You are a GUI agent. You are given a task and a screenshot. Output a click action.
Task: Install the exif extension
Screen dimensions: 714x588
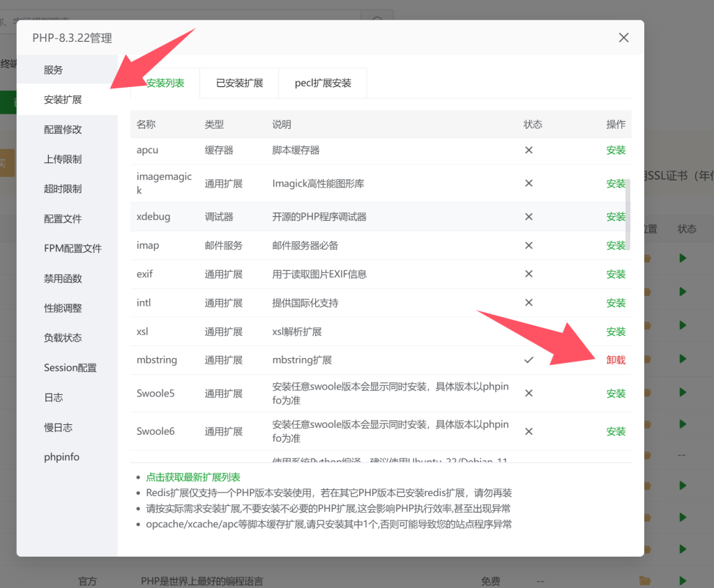[616, 274]
